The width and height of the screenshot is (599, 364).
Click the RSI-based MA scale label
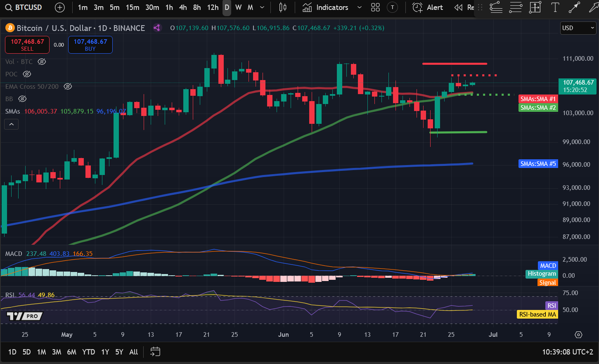click(537, 314)
